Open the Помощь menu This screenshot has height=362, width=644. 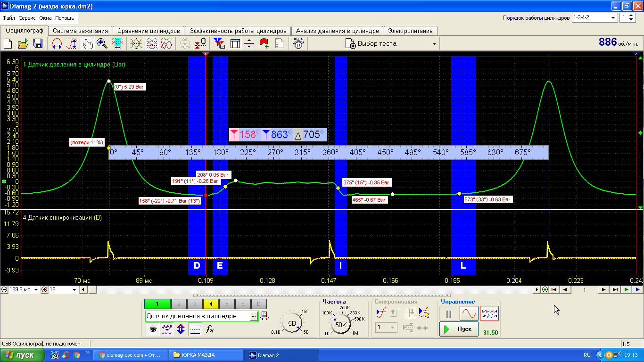[65, 18]
